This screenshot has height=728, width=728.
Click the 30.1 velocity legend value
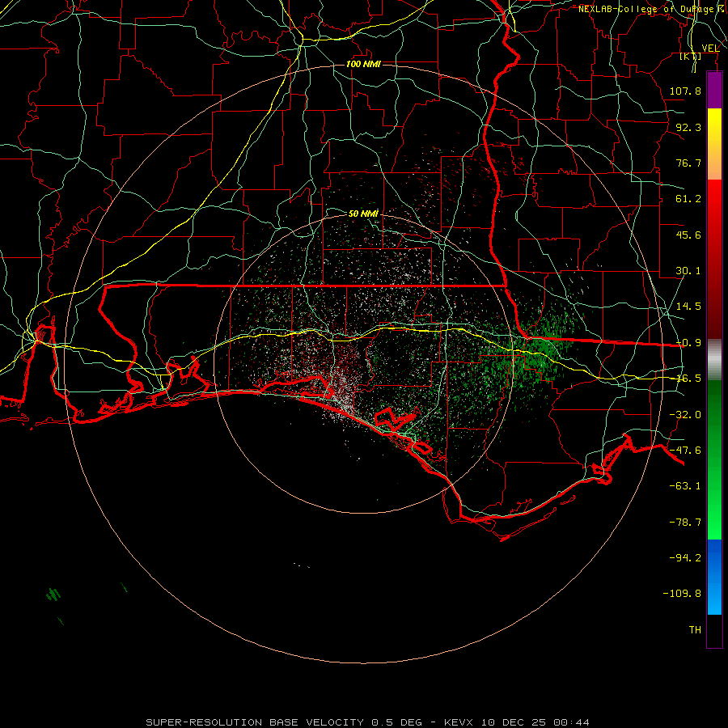[688, 271]
